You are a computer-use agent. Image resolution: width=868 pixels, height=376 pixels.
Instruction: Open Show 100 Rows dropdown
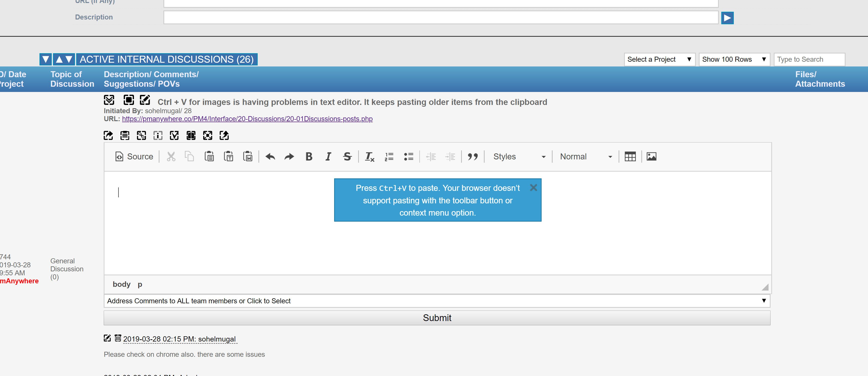pyautogui.click(x=734, y=59)
